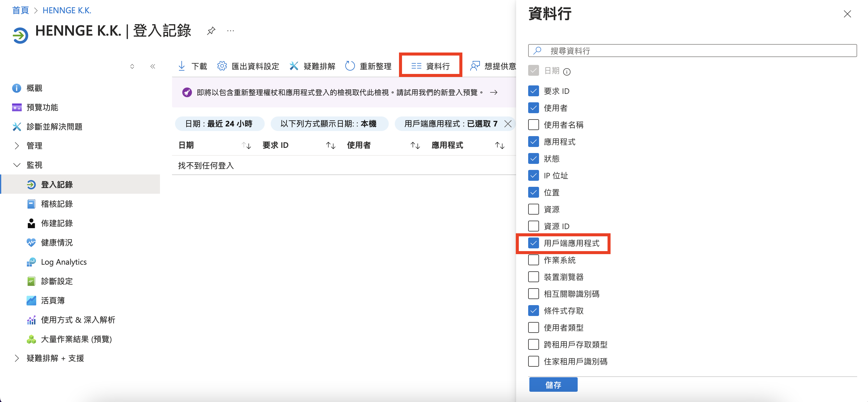The height and width of the screenshot is (402, 868).
Task: Click the 登入記錄 icon in sidebar
Action: [31, 184]
